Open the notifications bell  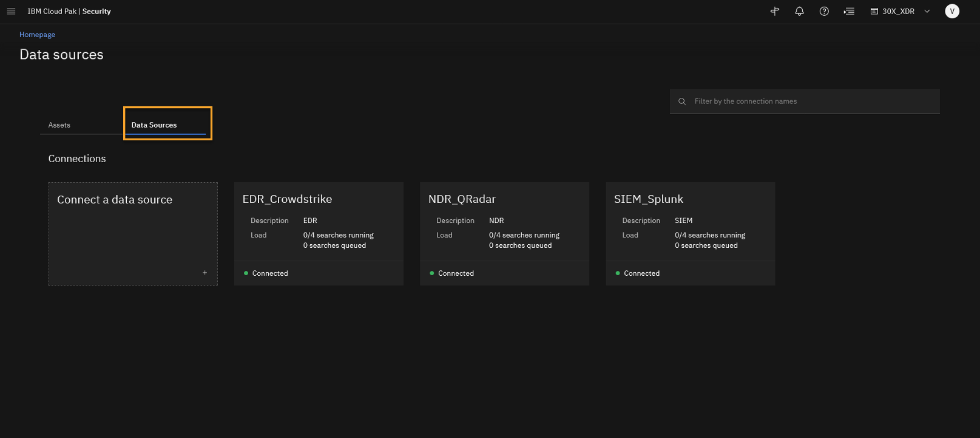click(800, 11)
